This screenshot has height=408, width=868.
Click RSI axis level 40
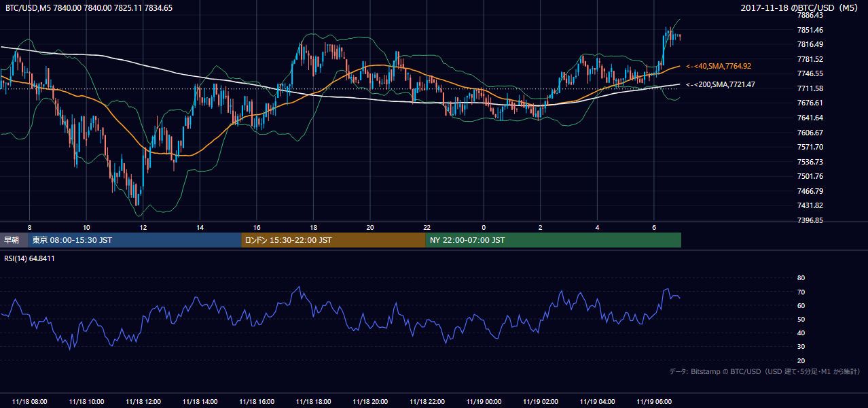click(x=801, y=333)
